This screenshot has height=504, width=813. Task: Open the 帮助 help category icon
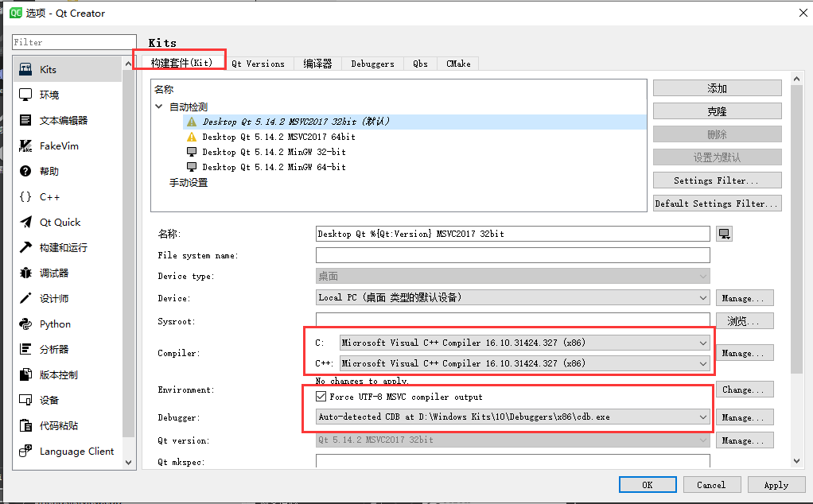(x=25, y=171)
